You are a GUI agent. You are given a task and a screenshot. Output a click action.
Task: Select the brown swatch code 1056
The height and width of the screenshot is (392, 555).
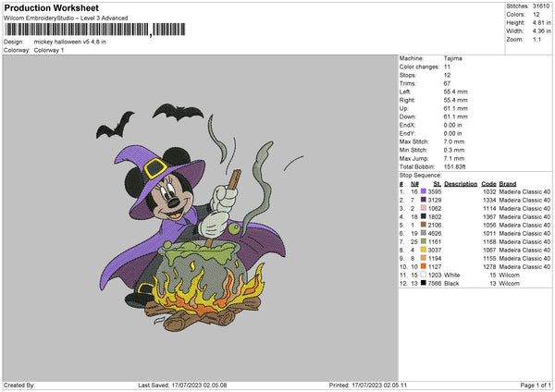[x=424, y=225]
